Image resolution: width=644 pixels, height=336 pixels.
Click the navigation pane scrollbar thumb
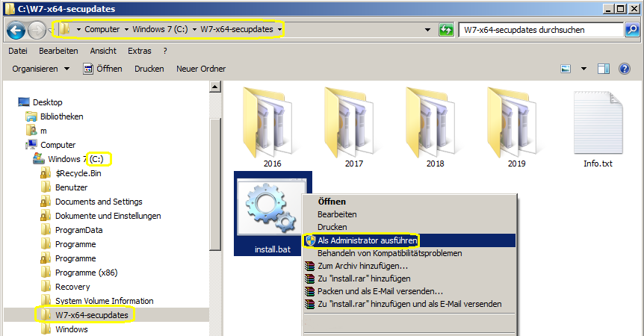coord(215,184)
